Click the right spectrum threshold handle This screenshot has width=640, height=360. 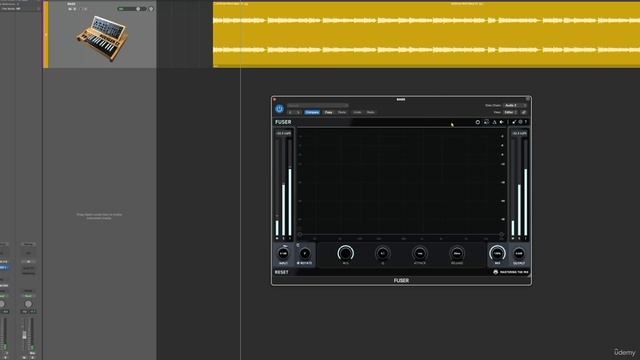click(501, 235)
